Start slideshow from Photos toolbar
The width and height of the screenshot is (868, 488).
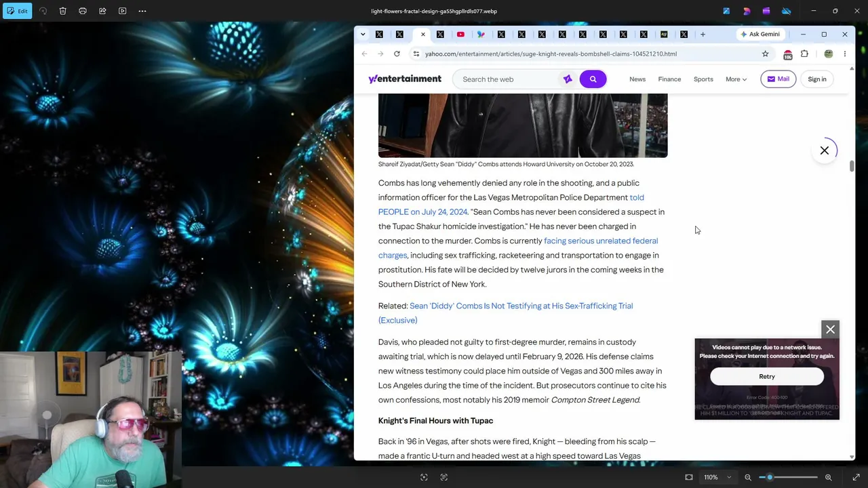pyautogui.click(x=123, y=11)
